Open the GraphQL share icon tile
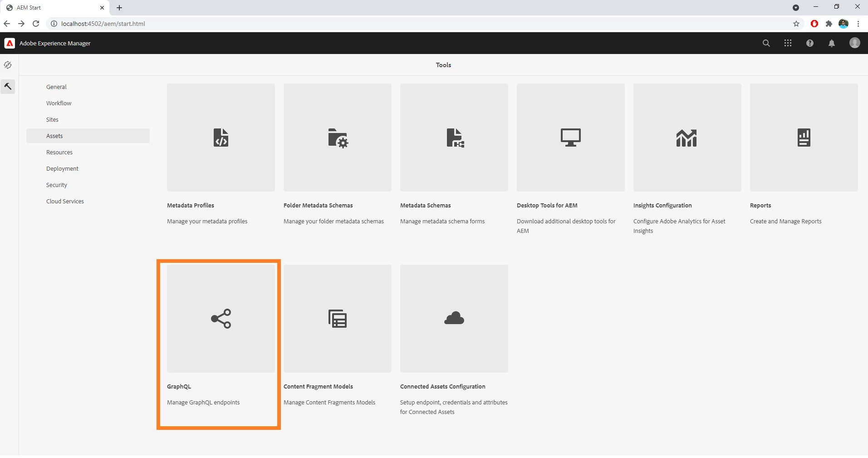Image resolution: width=868 pixels, height=458 pixels. pyautogui.click(x=221, y=319)
